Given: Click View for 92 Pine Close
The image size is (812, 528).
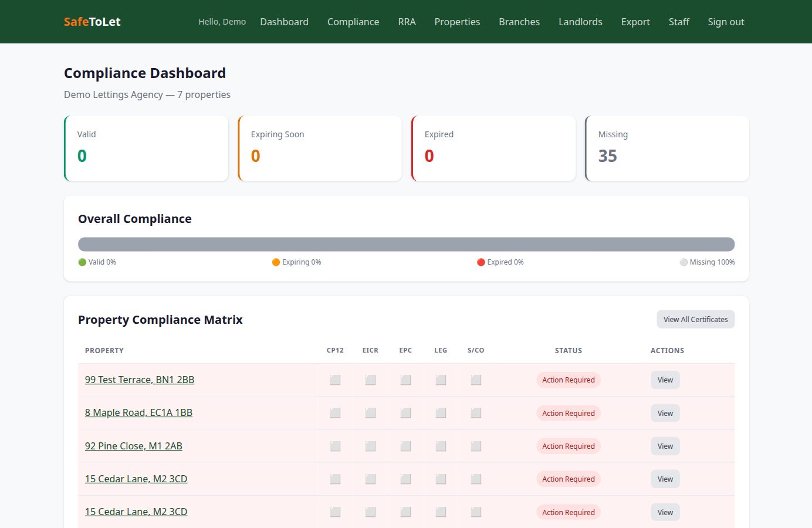Looking at the screenshot, I should point(665,446).
